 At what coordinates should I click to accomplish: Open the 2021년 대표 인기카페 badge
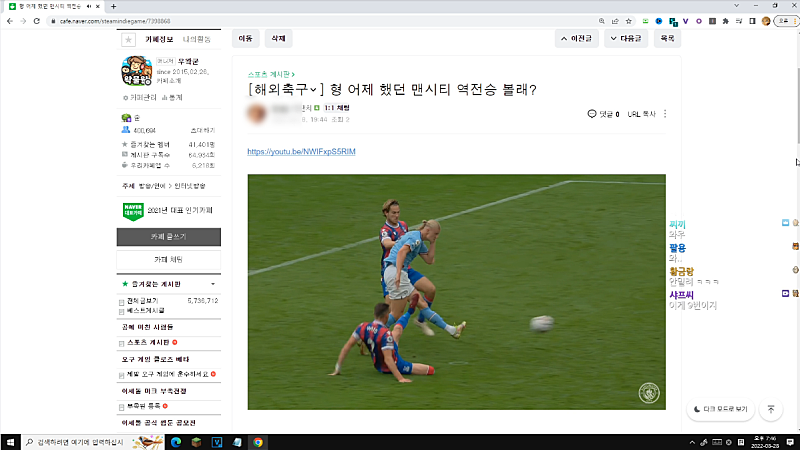[168, 211]
